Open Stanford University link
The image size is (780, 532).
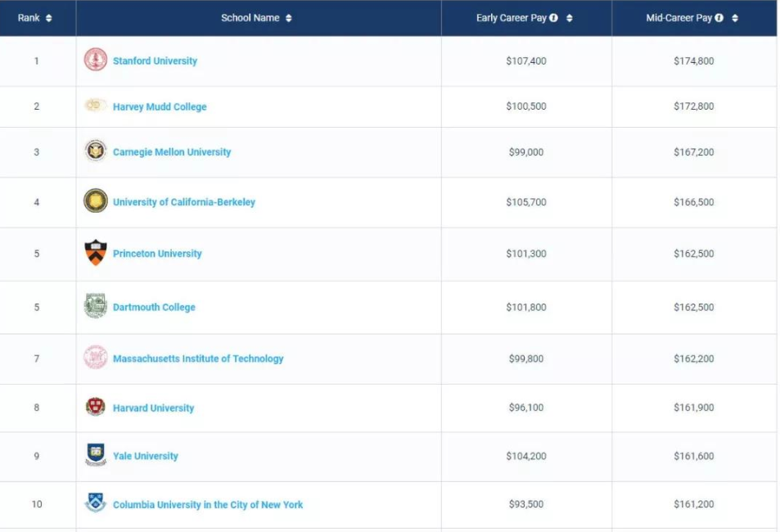[x=155, y=61]
